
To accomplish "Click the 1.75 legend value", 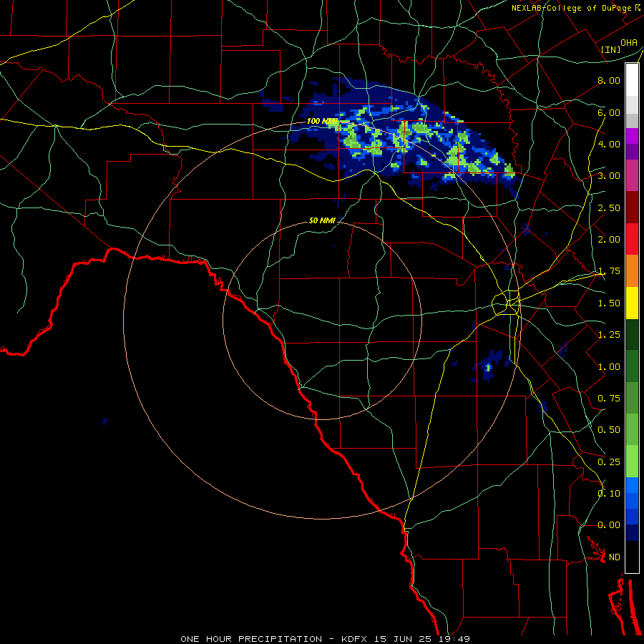I will (x=609, y=271).
